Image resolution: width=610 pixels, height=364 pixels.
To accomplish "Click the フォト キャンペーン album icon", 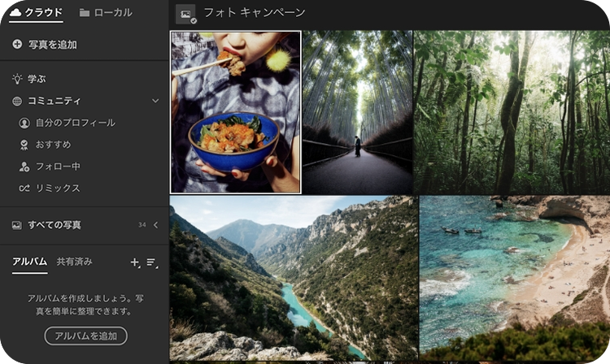I will pos(186,14).
